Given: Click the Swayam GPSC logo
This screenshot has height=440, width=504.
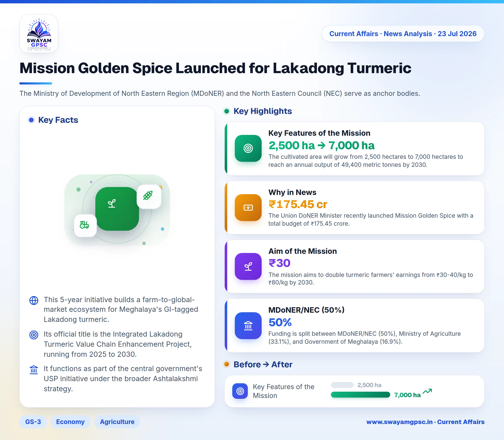Looking at the screenshot, I should (38, 34).
